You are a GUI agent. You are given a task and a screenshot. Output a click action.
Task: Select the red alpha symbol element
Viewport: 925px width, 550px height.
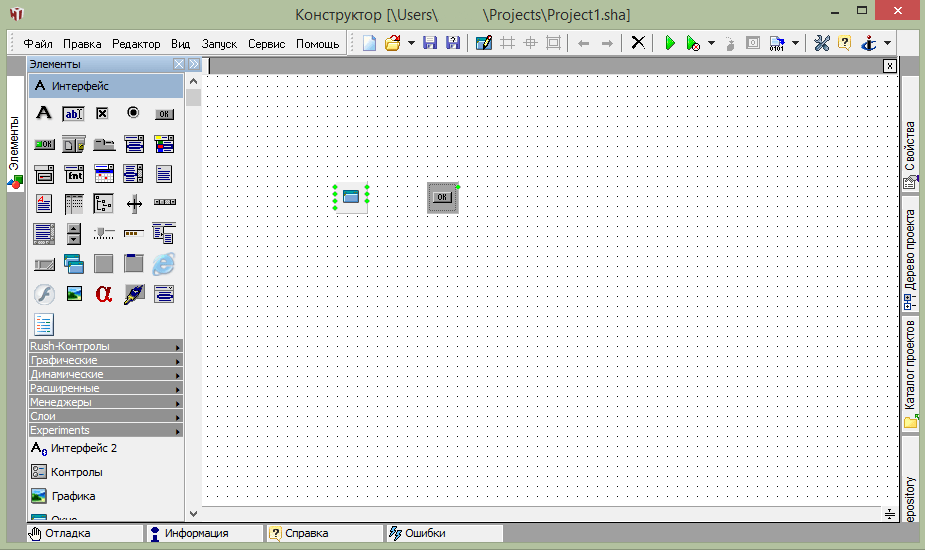pos(104,294)
